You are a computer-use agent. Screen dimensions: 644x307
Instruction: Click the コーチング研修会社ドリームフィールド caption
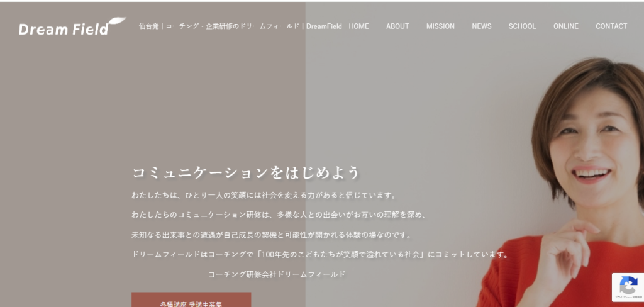pyautogui.click(x=277, y=274)
